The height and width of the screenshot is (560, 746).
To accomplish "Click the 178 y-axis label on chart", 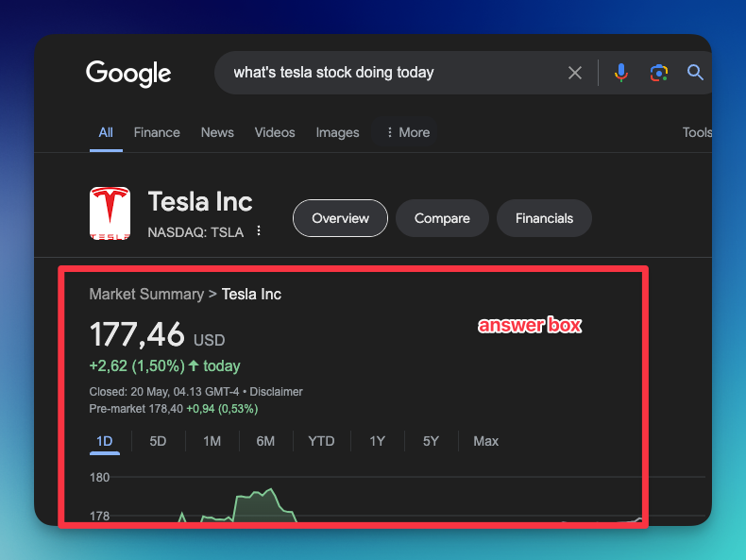I will (x=99, y=516).
